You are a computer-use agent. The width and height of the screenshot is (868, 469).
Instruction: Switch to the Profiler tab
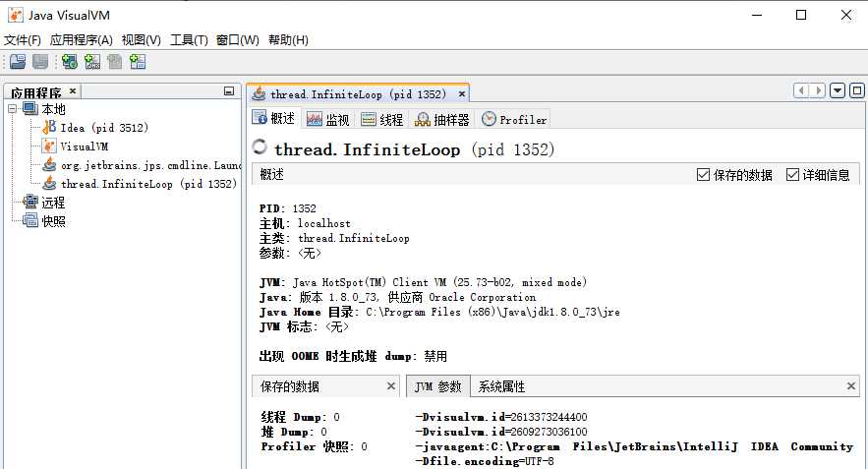click(514, 119)
